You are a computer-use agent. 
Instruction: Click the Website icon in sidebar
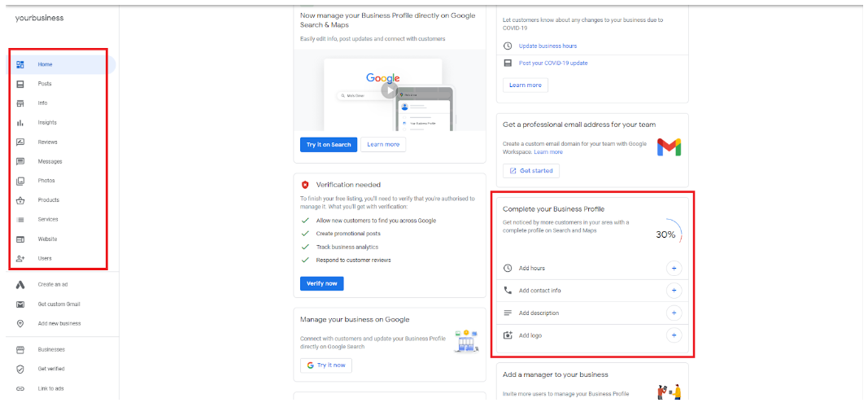(x=20, y=239)
